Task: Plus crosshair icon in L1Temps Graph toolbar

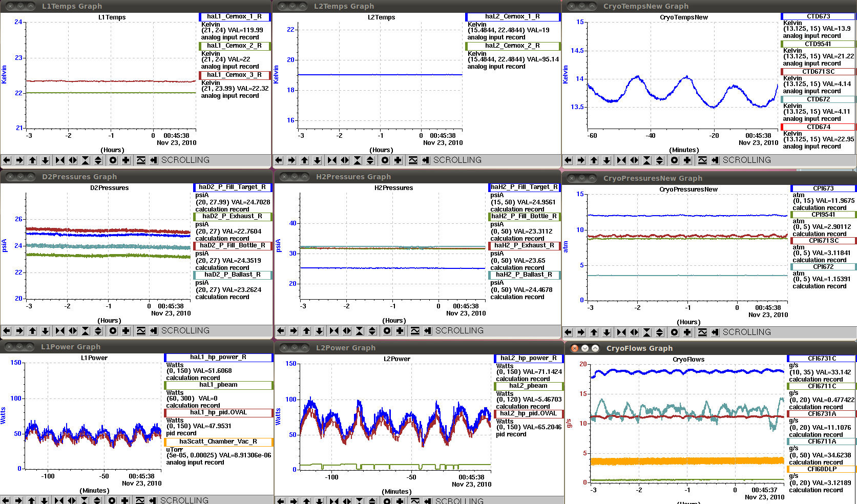Action: click(126, 160)
